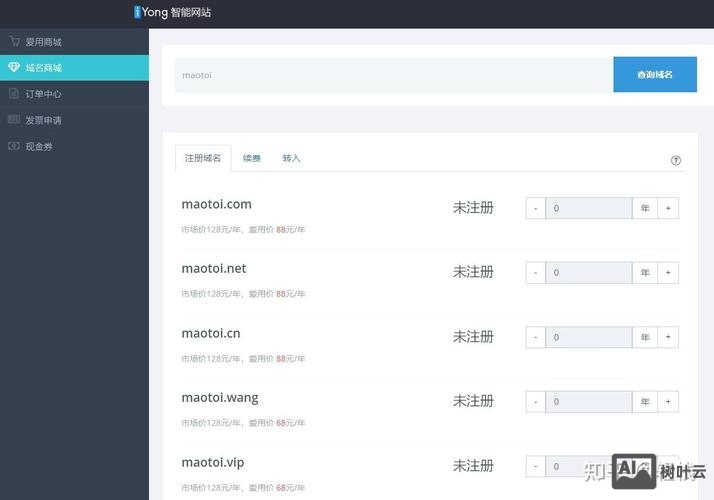Viewport: 714px width, 500px height.
Task: Click the document icon for 订单中心
Action: (x=14, y=94)
